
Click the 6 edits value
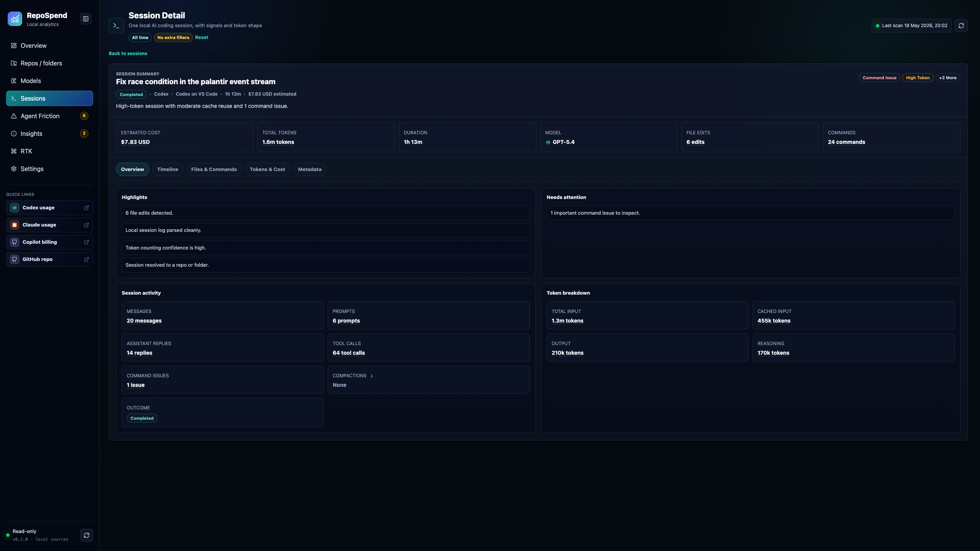[x=695, y=142]
